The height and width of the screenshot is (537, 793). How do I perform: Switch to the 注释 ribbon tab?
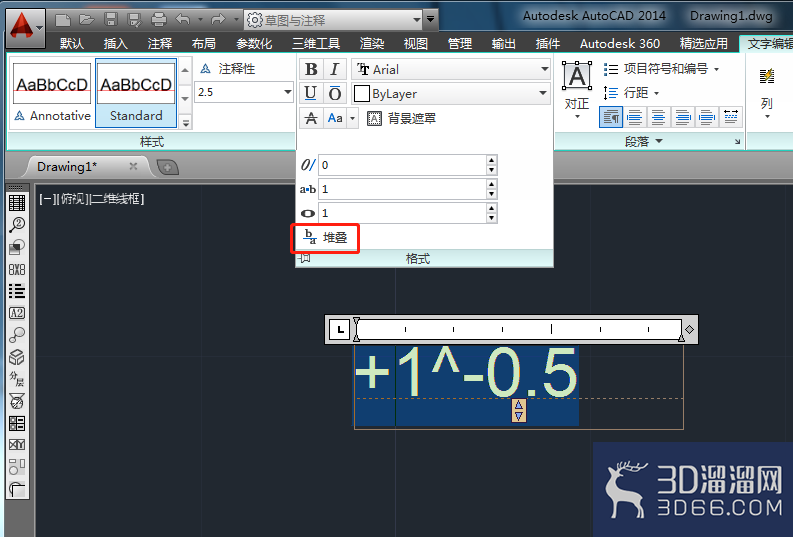pyautogui.click(x=160, y=43)
